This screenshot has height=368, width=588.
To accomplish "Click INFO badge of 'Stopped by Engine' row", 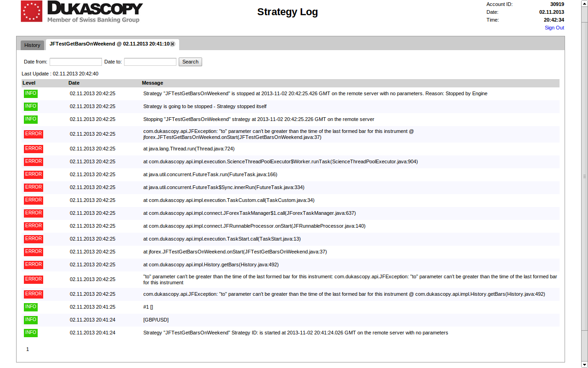I will tap(31, 93).
